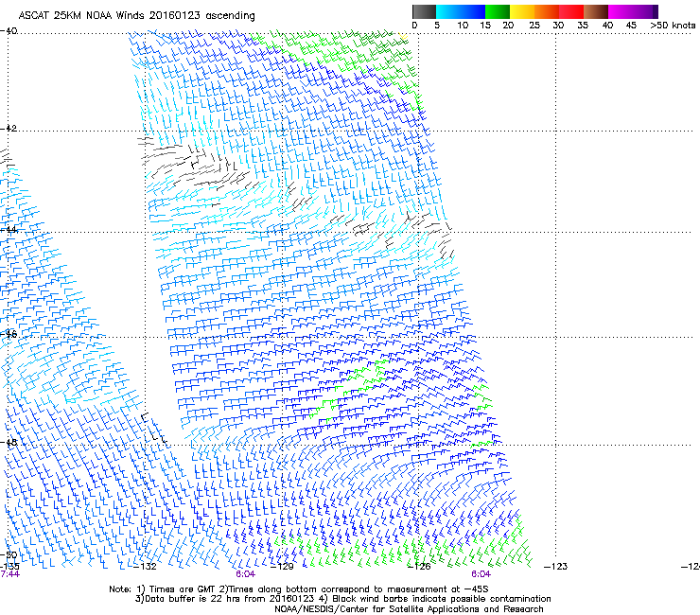Click the gray 0-5 knot color bar segment
This screenshot has width=700, height=615.
[424, 11]
